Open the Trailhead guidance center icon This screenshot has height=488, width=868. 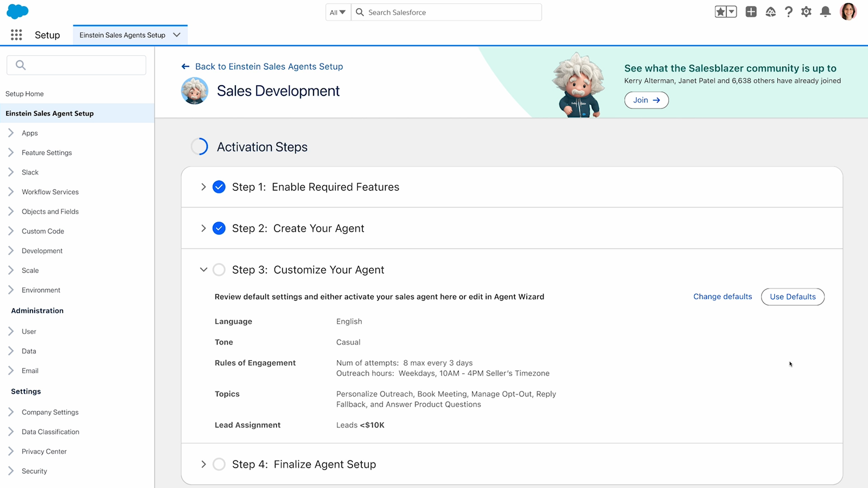(x=770, y=11)
